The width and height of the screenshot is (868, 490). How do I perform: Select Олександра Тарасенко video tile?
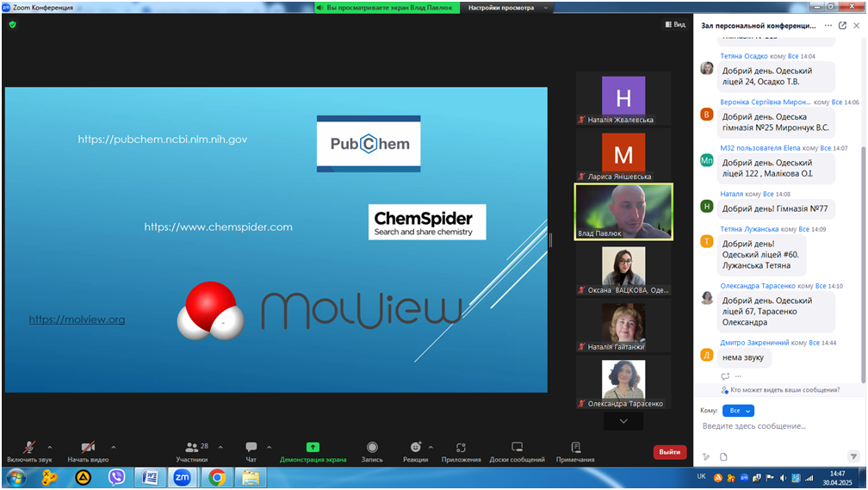point(623,382)
